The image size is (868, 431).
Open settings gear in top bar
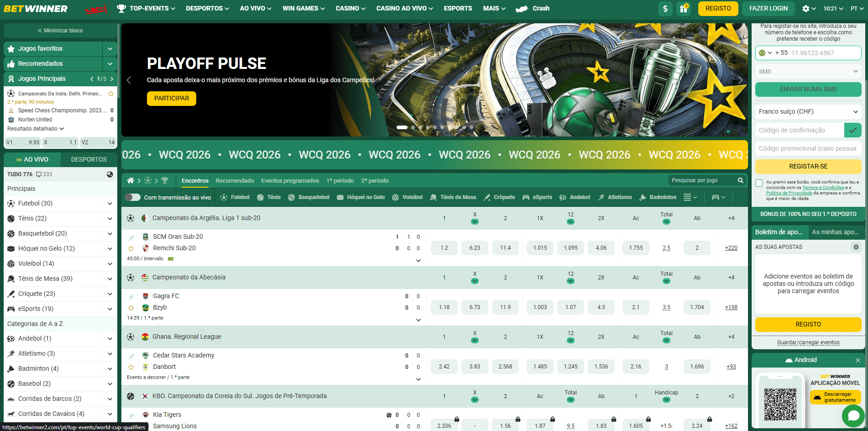[x=808, y=9]
